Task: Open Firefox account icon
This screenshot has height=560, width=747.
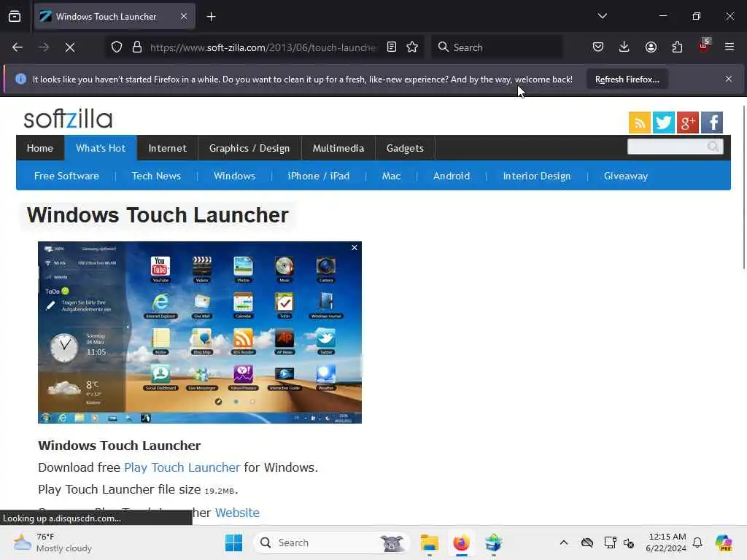Action: pyautogui.click(x=651, y=47)
